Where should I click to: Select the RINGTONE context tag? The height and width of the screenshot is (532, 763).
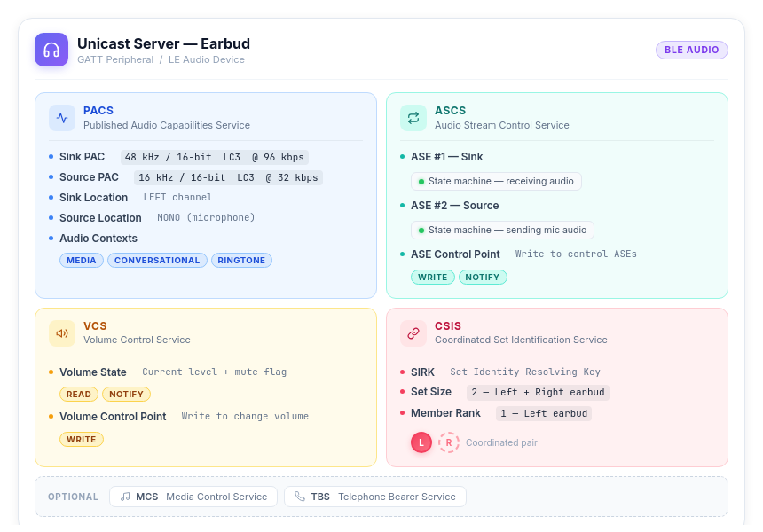coord(241,261)
